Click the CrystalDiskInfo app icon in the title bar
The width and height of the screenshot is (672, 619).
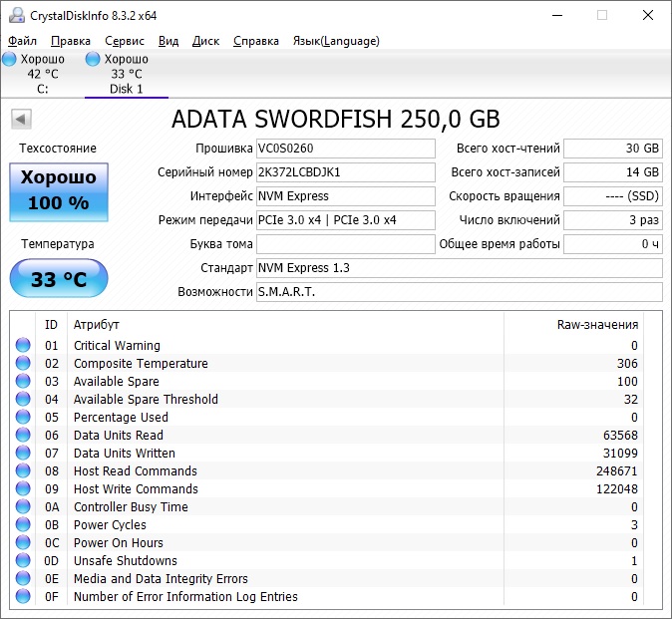click(17, 15)
